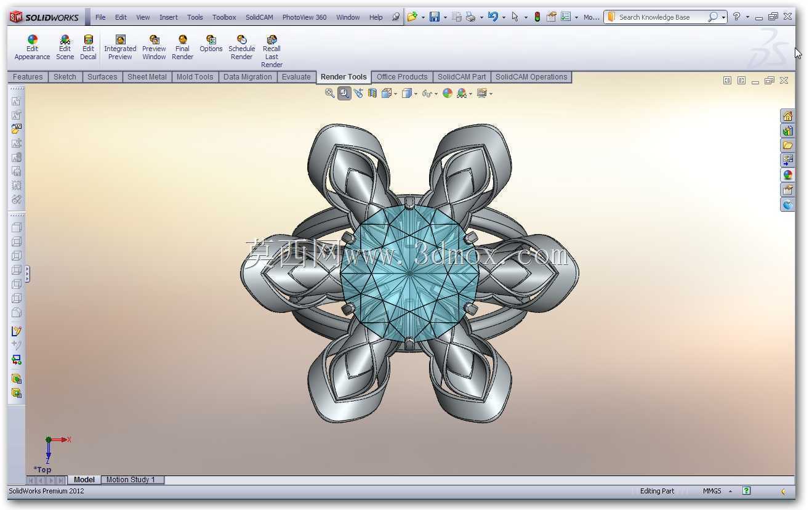This screenshot has height=510, width=812.
Task: Expand the View Settings dropdown arrow
Action: [491, 94]
